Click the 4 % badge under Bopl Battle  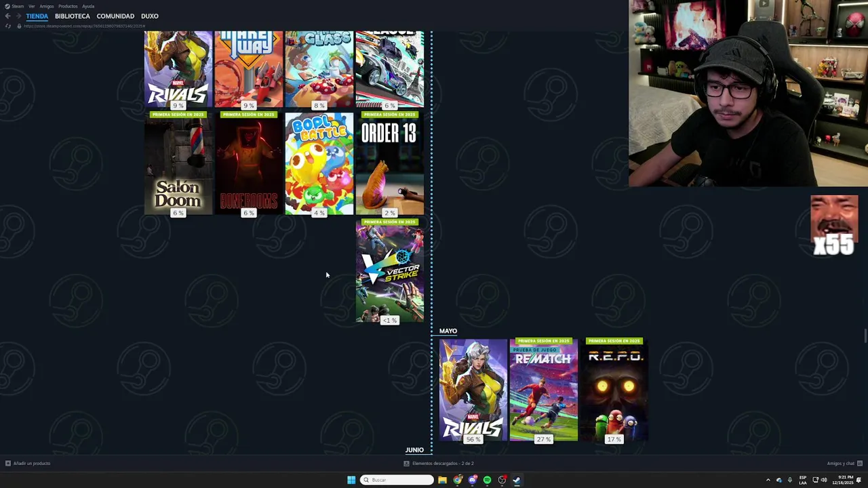tap(319, 213)
